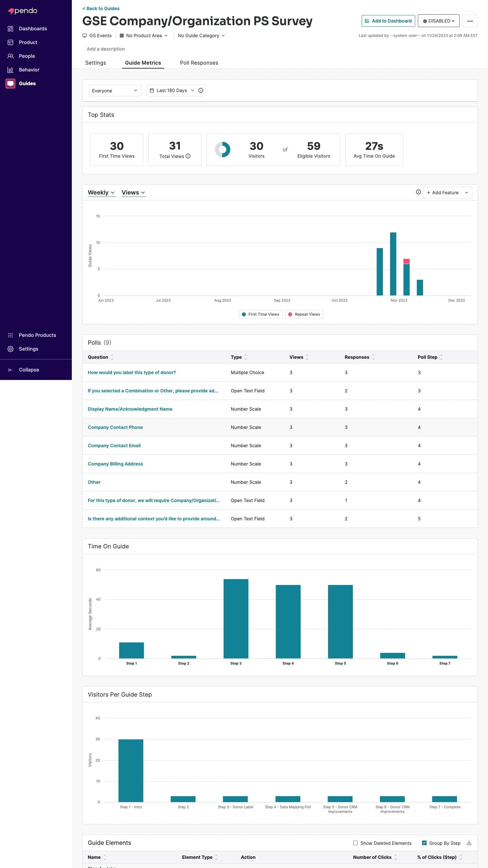Image resolution: width=488 pixels, height=868 pixels.
Task: Click the info icon next to Total Views
Action: (x=188, y=156)
